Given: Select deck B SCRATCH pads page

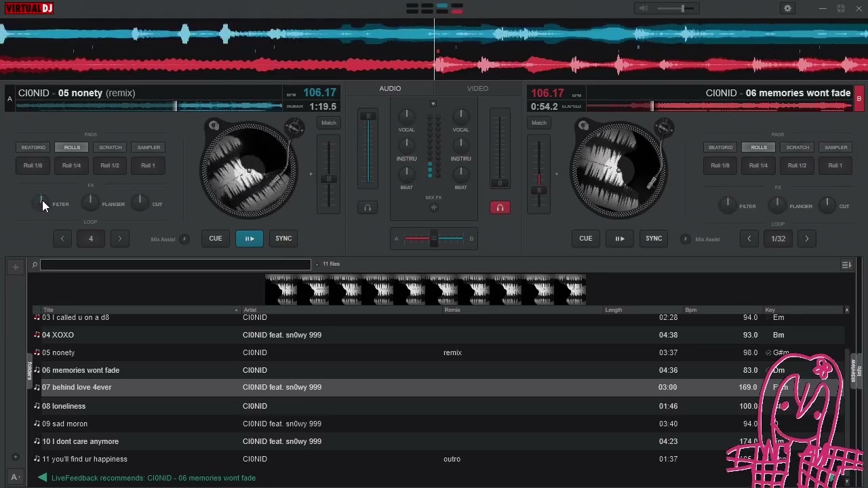Looking at the screenshot, I should point(797,147).
